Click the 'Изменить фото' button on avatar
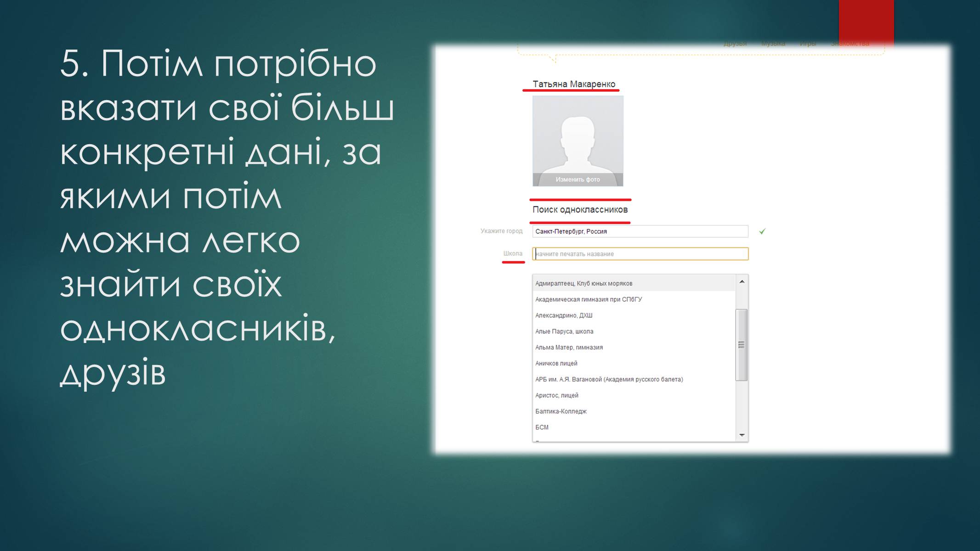The image size is (980, 551). tap(578, 180)
